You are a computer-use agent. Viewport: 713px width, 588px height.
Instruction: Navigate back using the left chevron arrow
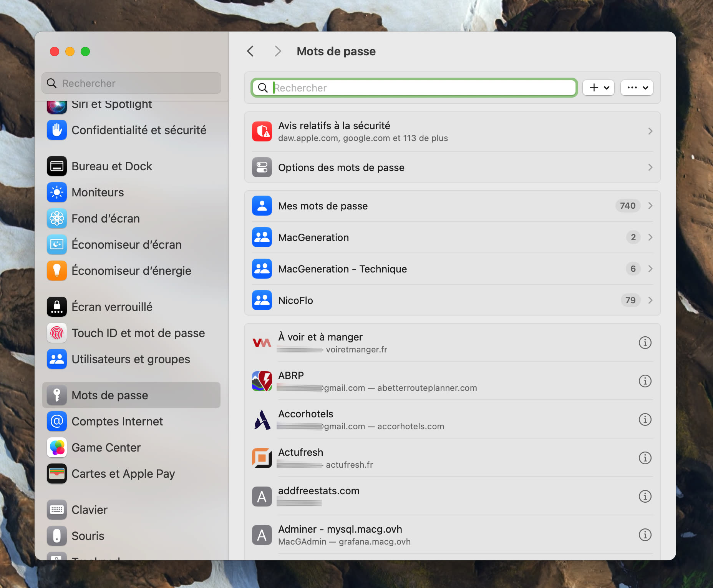pos(250,51)
